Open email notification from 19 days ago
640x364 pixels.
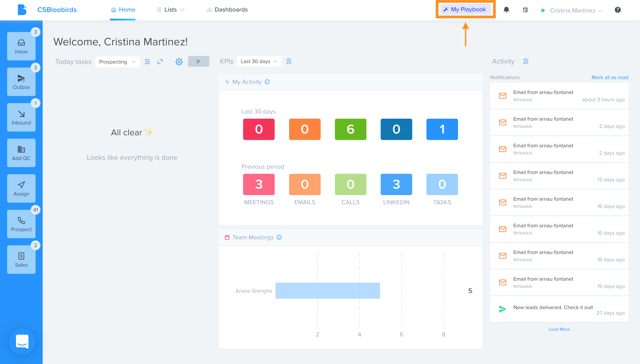[559, 282]
